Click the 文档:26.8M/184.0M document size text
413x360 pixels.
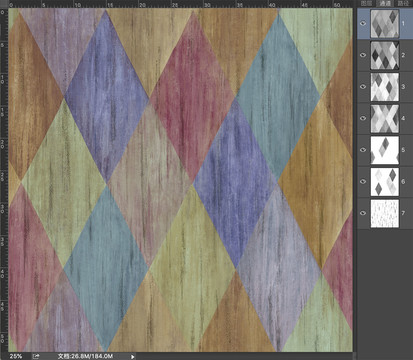(85, 356)
